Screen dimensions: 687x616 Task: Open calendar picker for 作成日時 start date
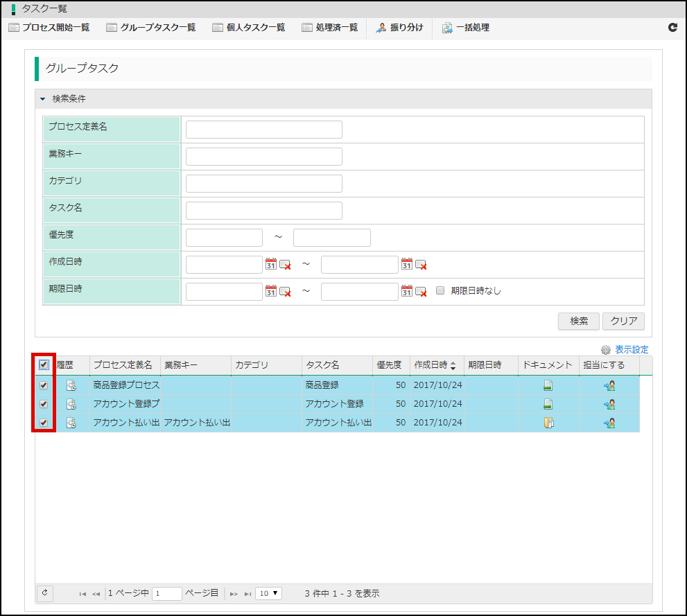click(271, 264)
